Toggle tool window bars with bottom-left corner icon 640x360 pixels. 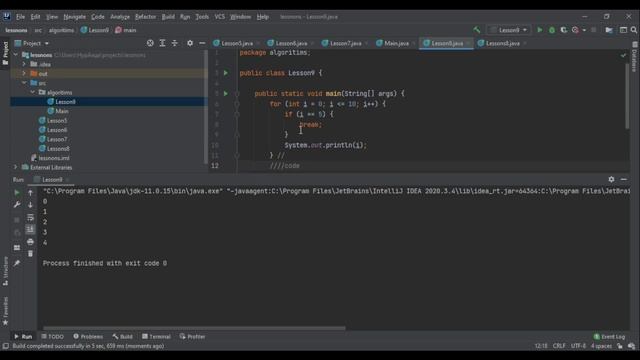pos(5,346)
